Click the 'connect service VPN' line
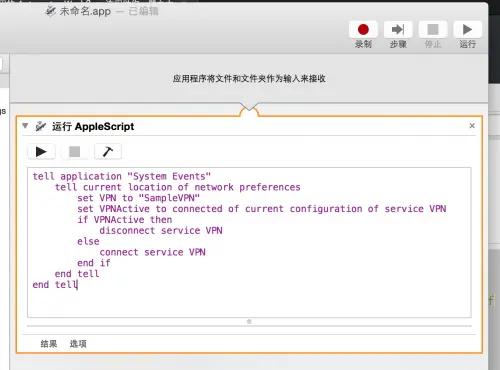Image resolution: width=500 pixels, height=370 pixels. [x=152, y=252]
